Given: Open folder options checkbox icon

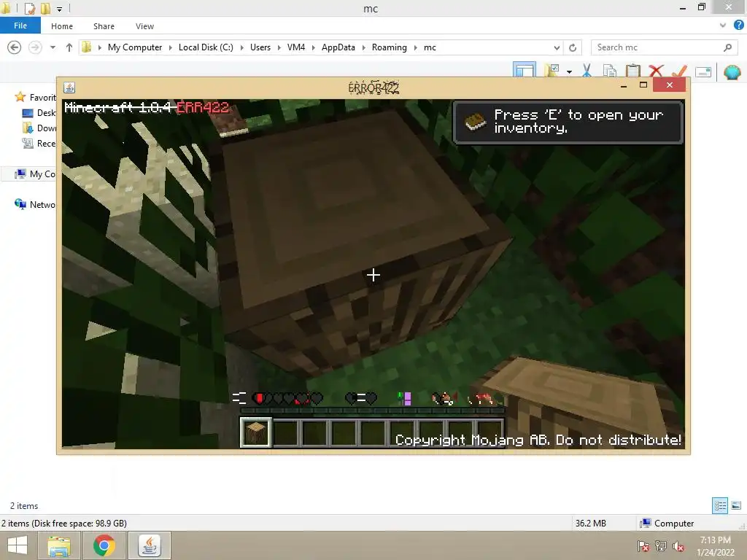Looking at the screenshot, I should (x=552, y=71).
